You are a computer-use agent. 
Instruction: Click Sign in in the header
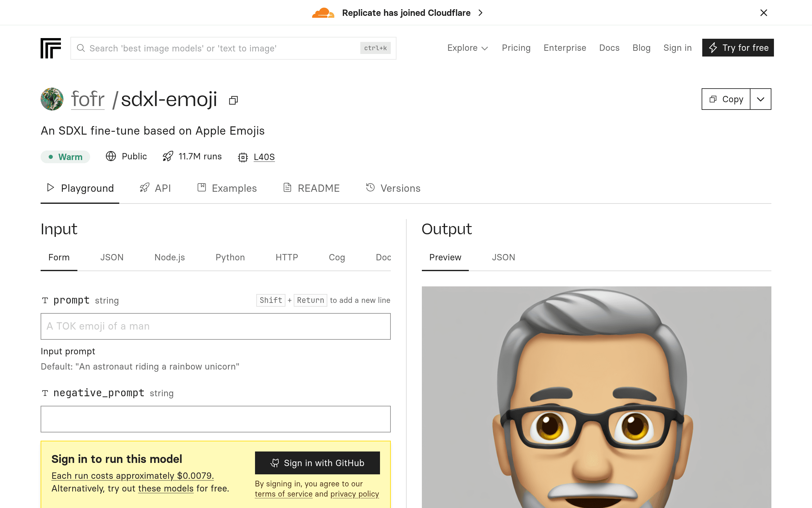click(x=678, y=48)
